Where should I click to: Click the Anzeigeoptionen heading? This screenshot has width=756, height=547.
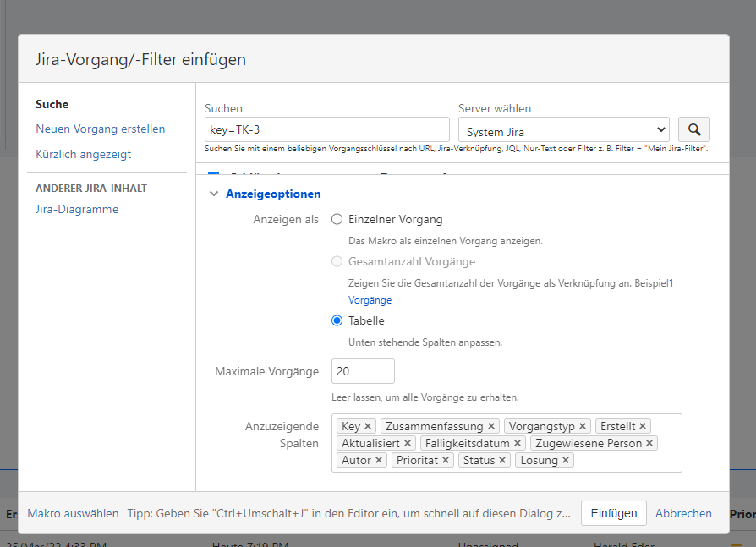tap(273, 194)
